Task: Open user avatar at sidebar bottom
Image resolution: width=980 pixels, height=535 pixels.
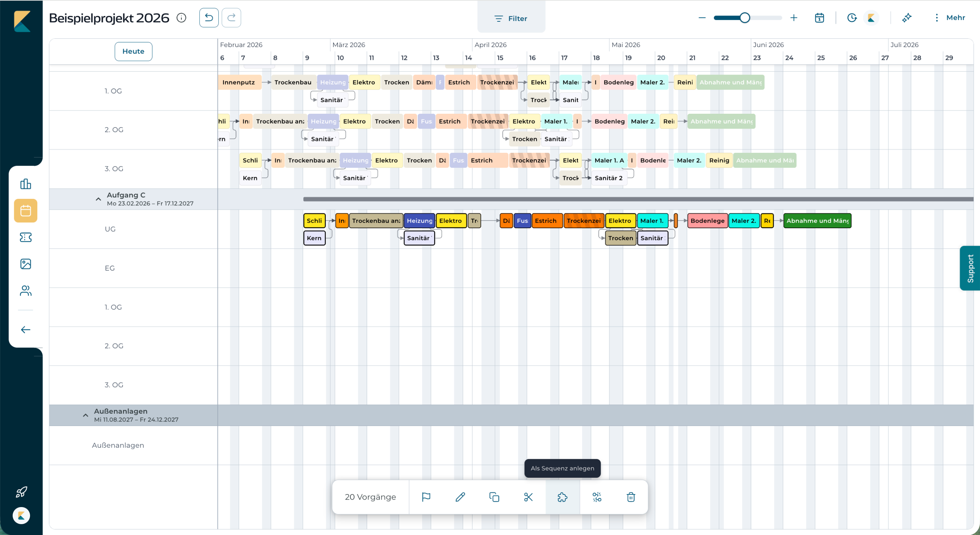Action: [x=21, y=516]
